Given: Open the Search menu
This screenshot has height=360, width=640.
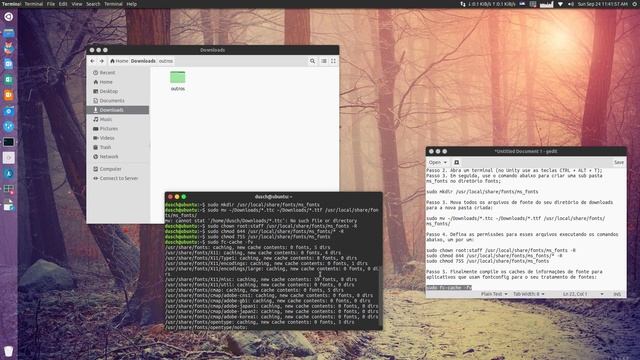Looking at the screenshot, I should (93, 4).
